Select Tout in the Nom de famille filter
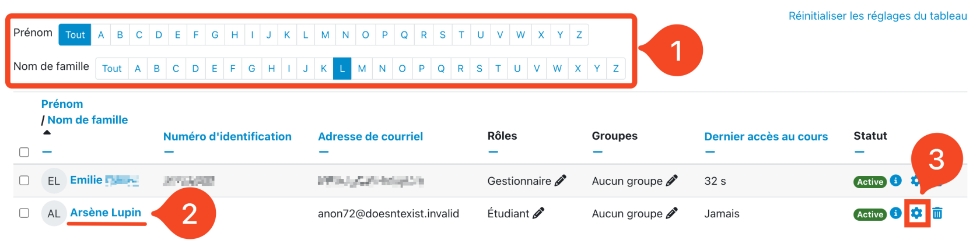This screenshot has height=240, width=980. click(x=111, y=69)
